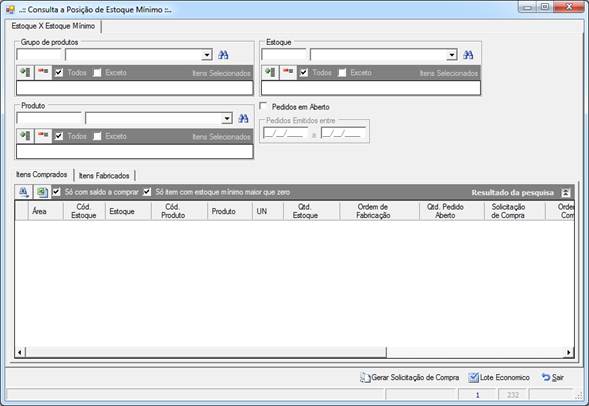The height and width of the screenshot is (406, 589).
Task: Toggle Exceto checkbox in Estoque section
Action: click(x=342, y=72)
